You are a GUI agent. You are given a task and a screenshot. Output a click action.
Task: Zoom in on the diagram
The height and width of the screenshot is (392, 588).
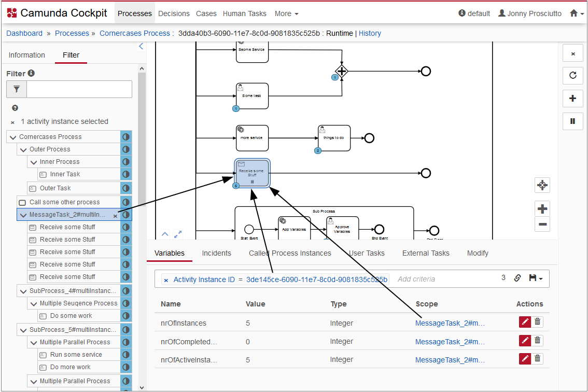(542, 209)
